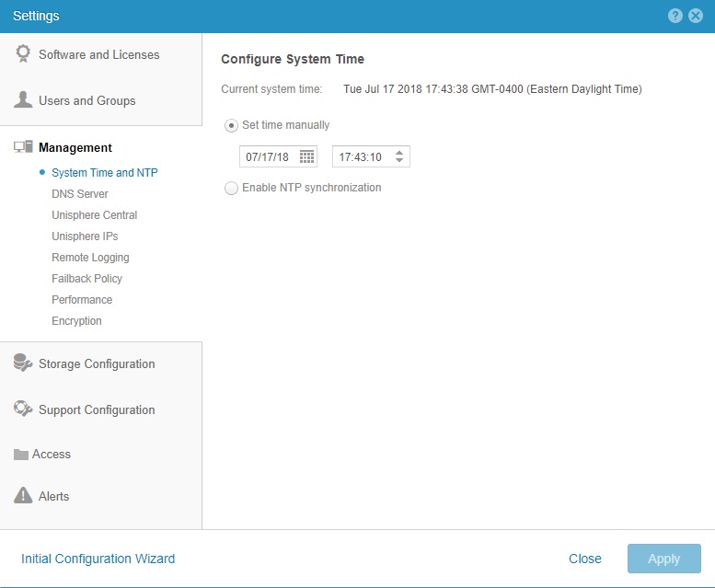Screen dimensions: 715x588
Task: Open the Initial Configuration Wizard link
Action: pos(98,559)
